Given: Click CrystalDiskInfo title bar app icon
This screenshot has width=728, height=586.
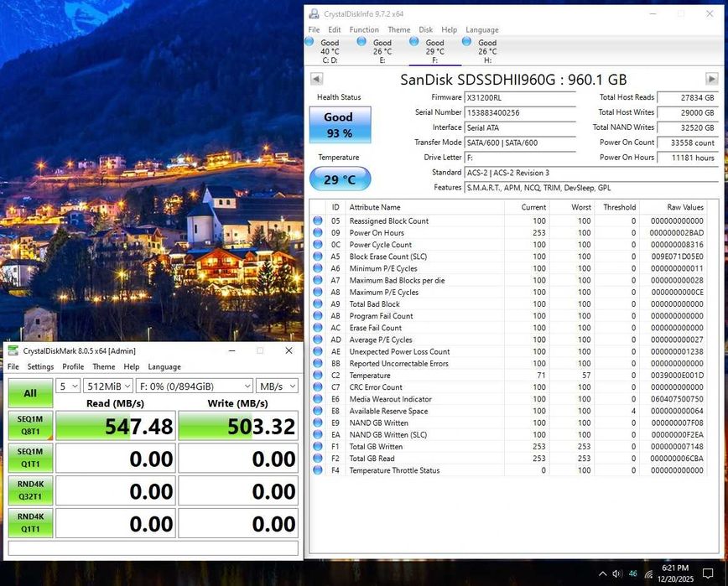Looking at the screenshot, I should click(315, 13).
